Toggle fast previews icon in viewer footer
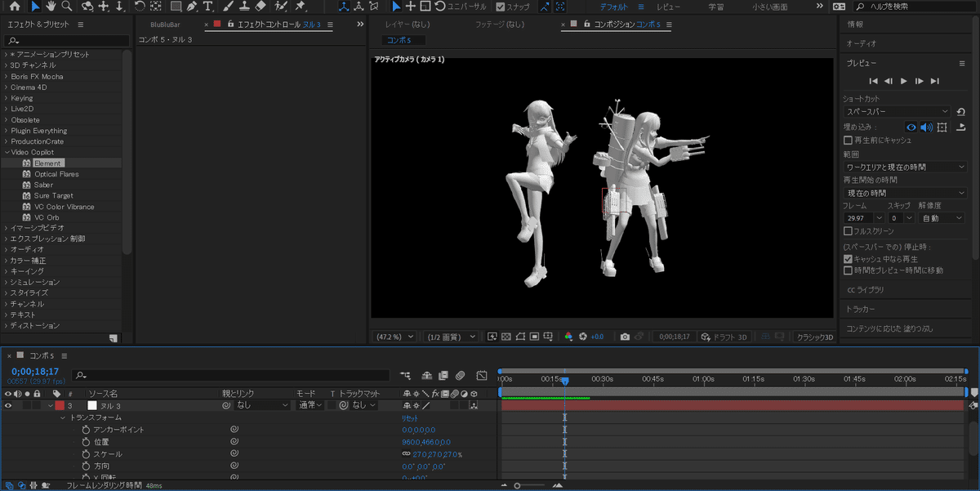This screenshot has height=491, width=980. click(x=492, y=337)
